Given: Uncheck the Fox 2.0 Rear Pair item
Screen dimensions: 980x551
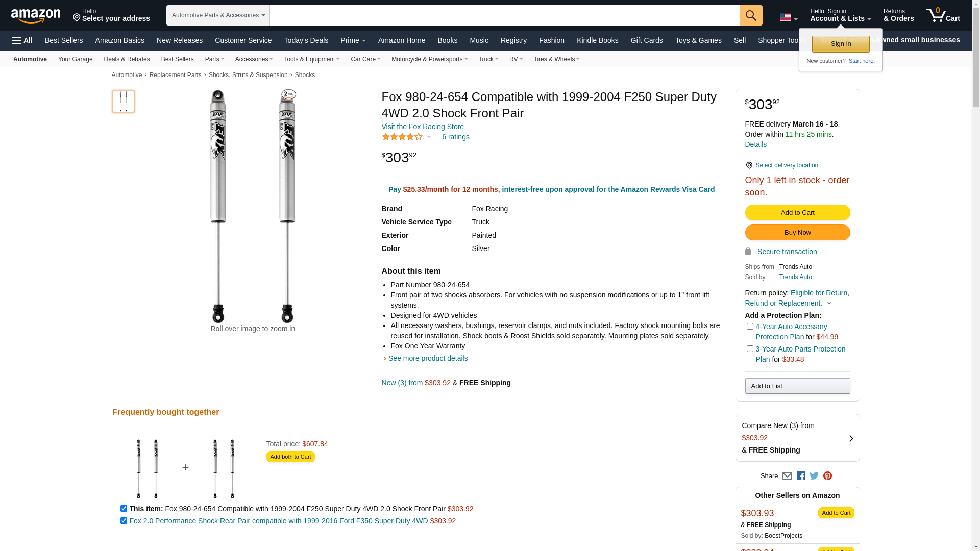Looking at the screenshot, I should [124, 521].
